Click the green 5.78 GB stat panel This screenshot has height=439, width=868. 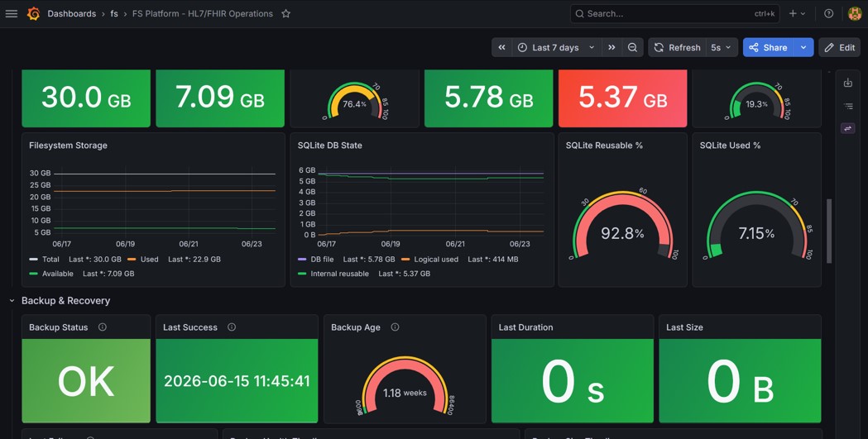pyautogui.click(x=488, y=98)
